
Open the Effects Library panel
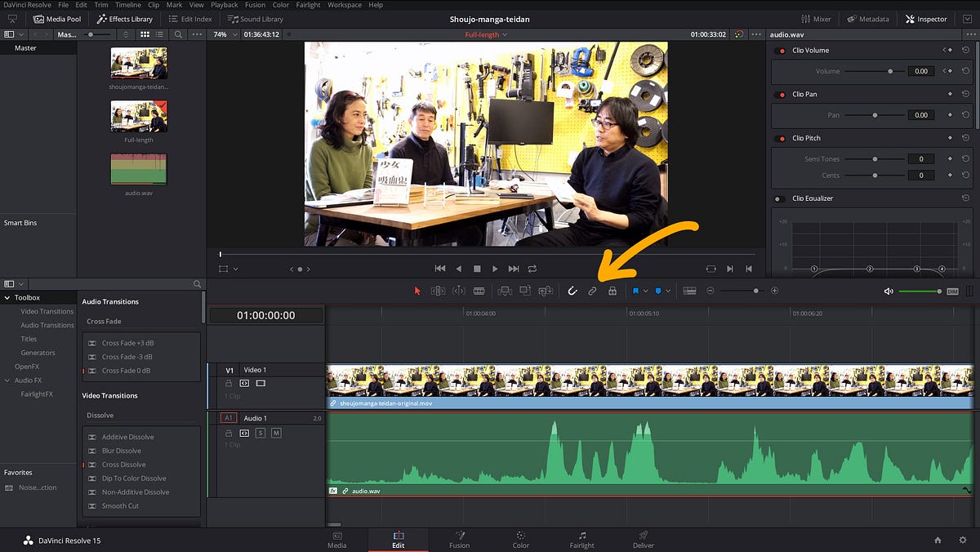tap(125, 19)
